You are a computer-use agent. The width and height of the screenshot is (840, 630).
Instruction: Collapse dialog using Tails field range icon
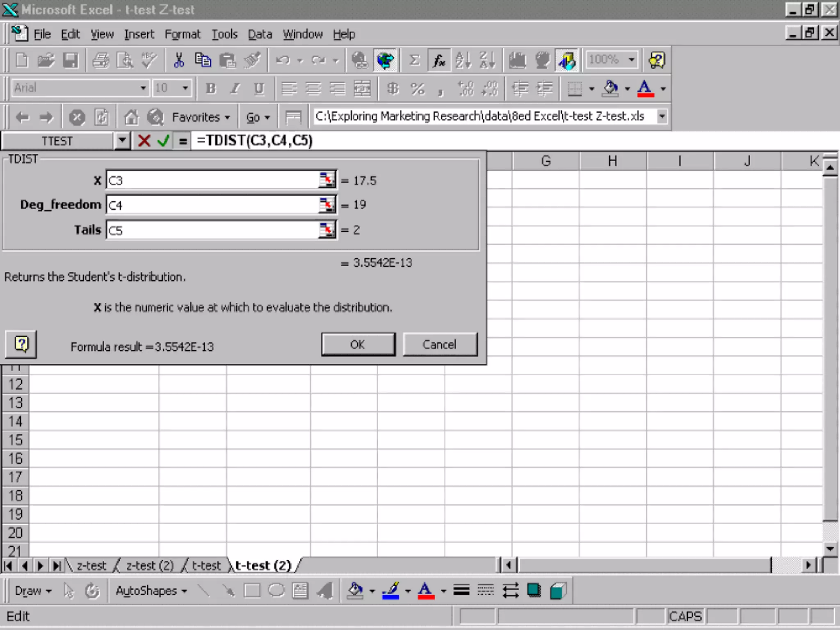point(327,230)
